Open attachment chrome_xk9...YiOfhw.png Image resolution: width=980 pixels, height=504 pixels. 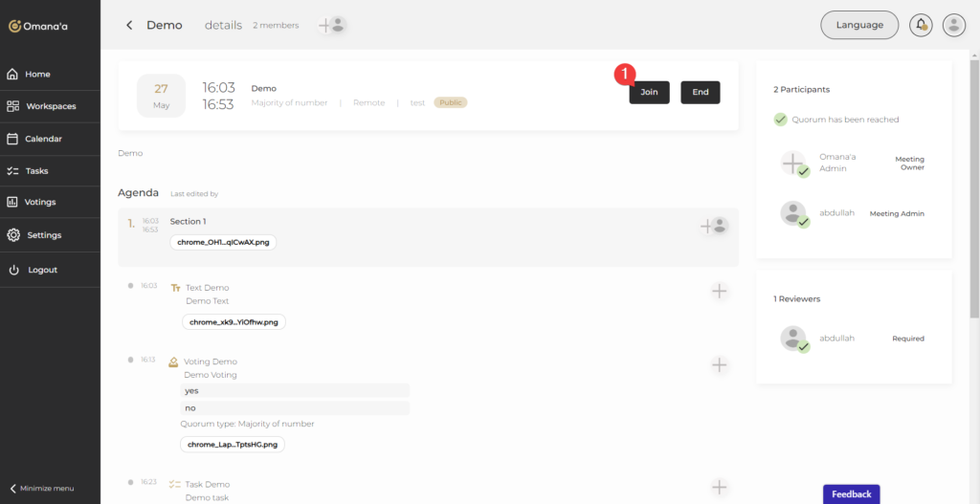[x=234, y=322]
